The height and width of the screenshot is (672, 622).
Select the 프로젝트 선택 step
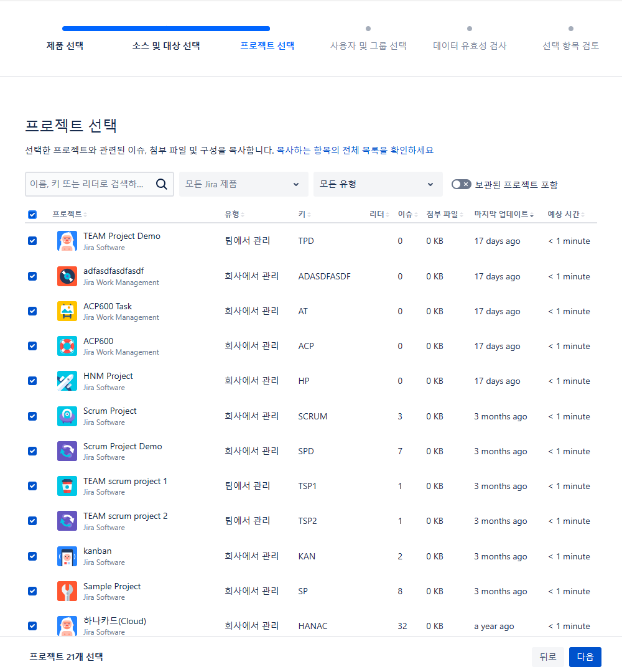(267, 45)
